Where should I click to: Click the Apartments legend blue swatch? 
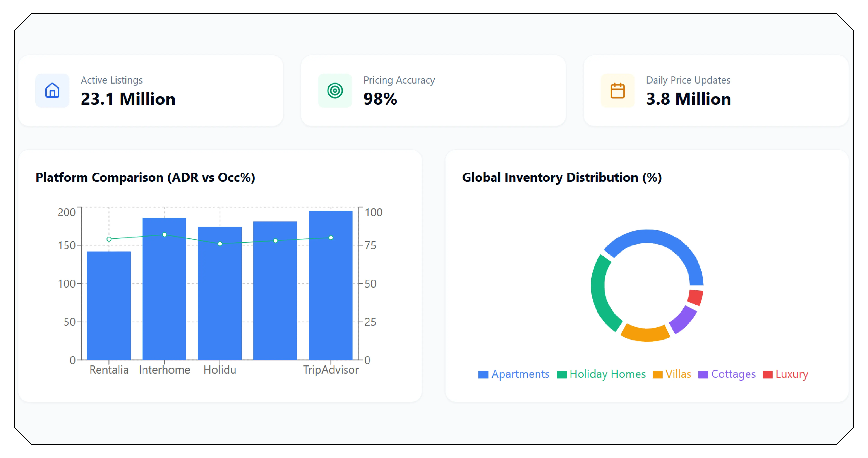483,375
